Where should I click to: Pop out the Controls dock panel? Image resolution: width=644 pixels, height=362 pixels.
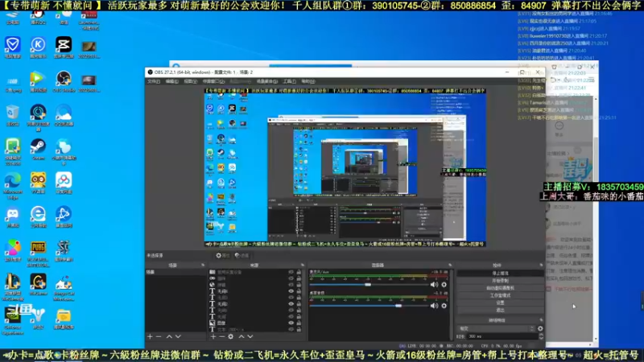pyautogui.click(x=541, y=265)
